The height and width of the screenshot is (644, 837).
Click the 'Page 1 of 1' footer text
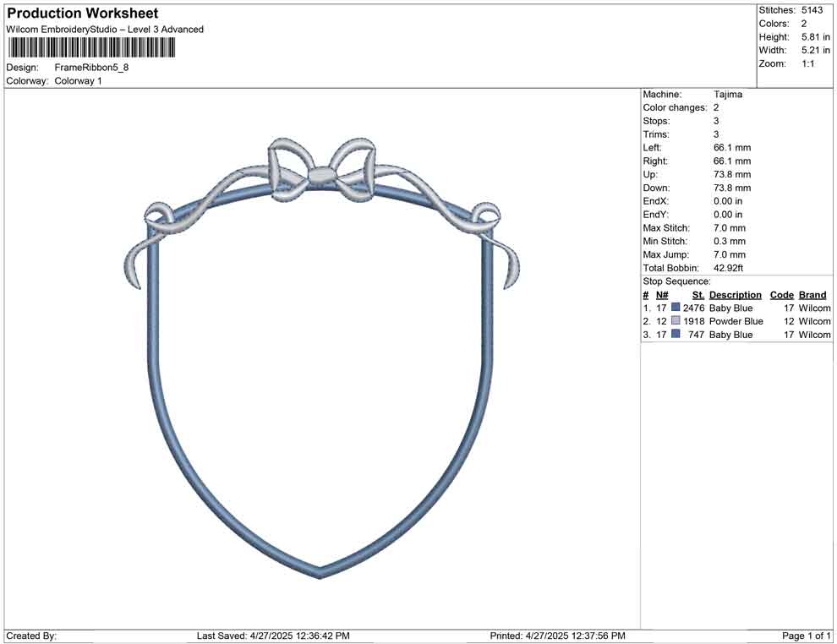[x=806, y=636]
